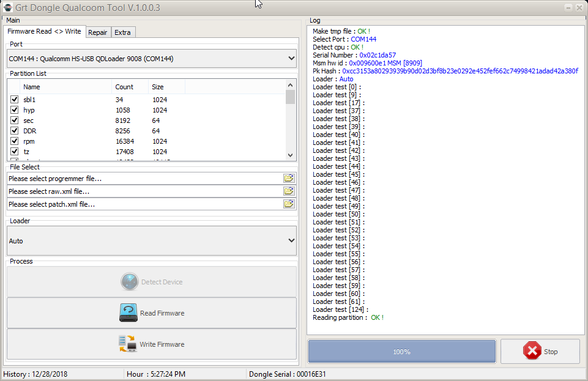Click the Dongle Serial status bar entry
Viewport: 588px width, 381px height.
pyautogui.click(x=287, y=374)
